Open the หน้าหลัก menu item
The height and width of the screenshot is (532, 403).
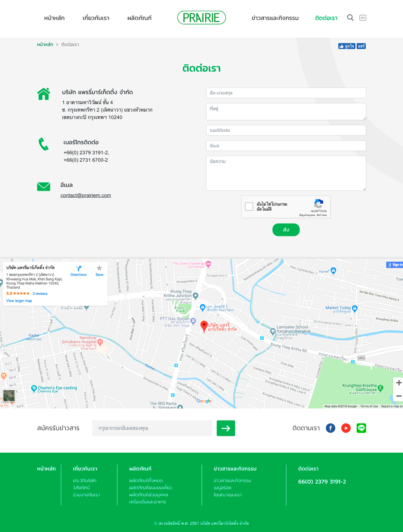[54, 18]
